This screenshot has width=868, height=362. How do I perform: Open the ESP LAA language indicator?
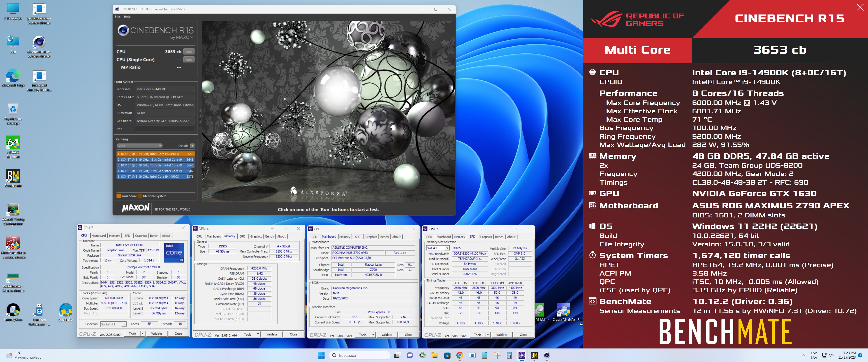814,355
